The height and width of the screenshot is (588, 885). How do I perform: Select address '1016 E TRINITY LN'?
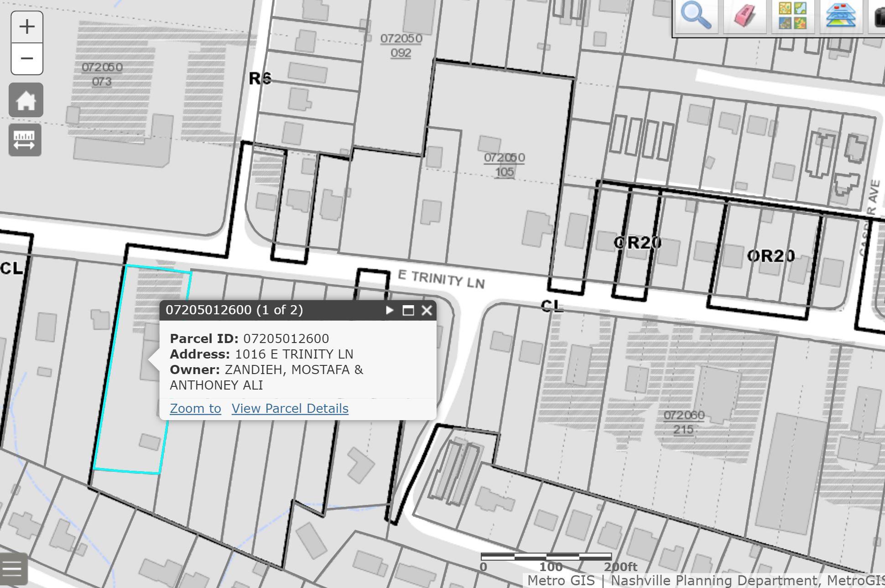pos(294,354)
